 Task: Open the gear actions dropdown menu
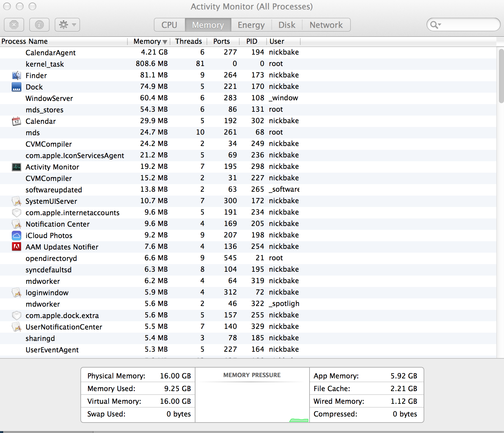pyautogui.click(x=67, y=25)
